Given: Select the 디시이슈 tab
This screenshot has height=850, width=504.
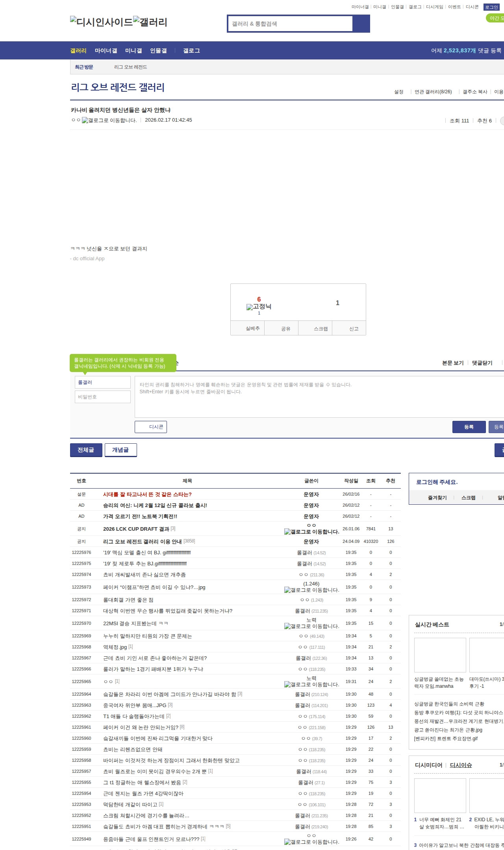Looking at the screenshot, I should click(461, 765).
